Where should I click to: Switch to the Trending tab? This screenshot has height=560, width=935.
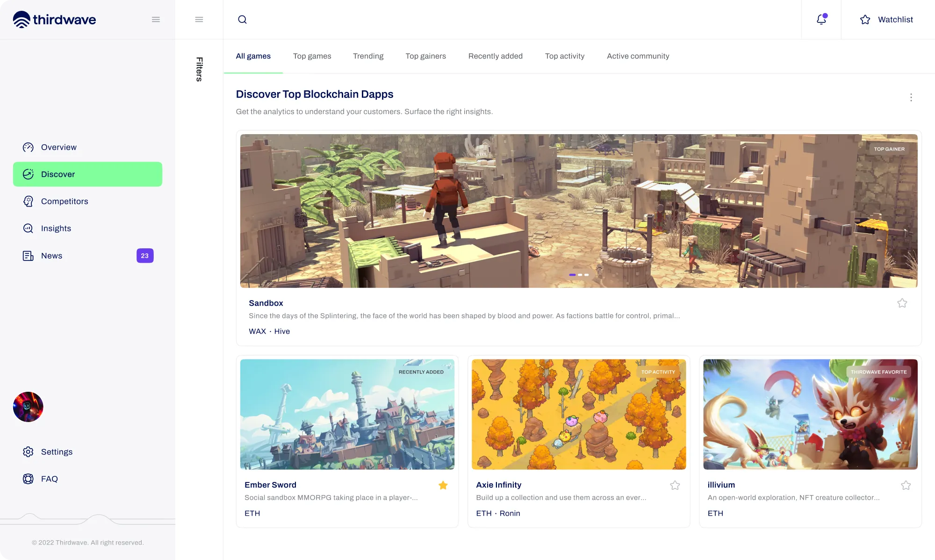(x=368, y=56)
